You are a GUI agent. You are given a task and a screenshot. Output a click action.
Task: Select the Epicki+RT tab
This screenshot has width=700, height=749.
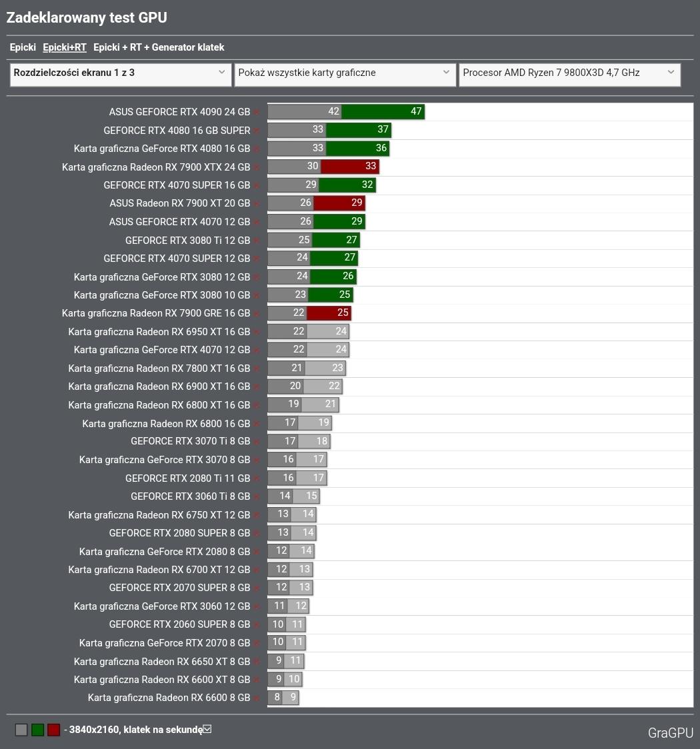(65, 47)
